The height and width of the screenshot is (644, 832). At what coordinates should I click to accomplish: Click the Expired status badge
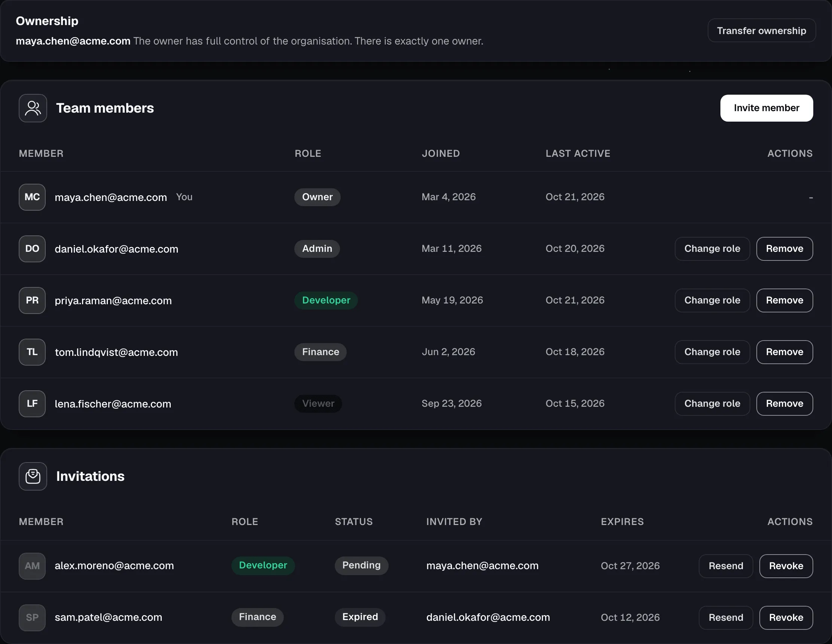[x=360, y=617]
